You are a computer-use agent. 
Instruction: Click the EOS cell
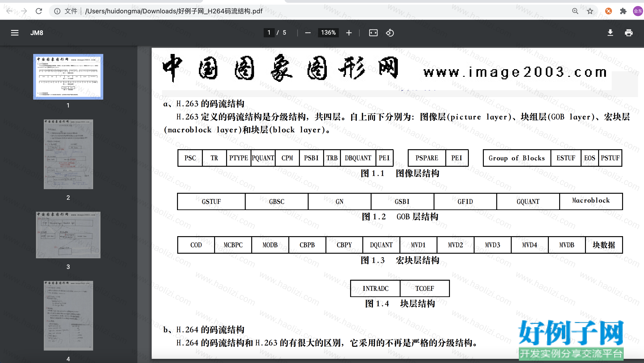[x=590, y=158]
